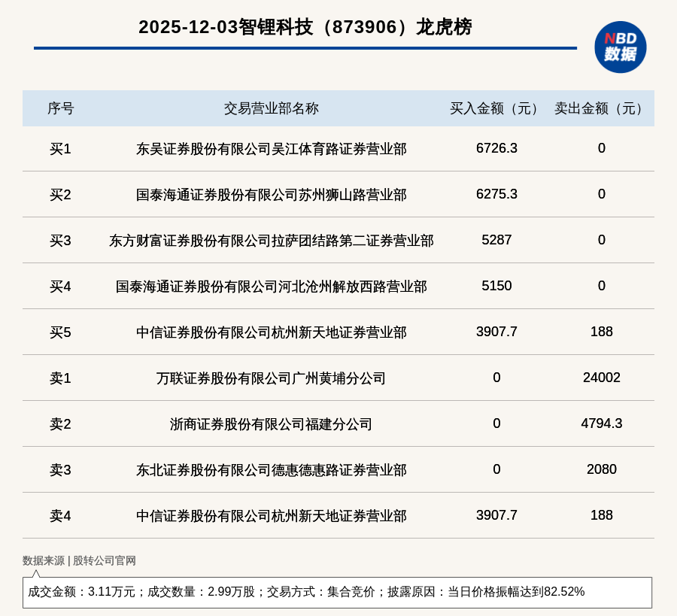Select 国泰海通证券河北沧州解放西路营业部 entry
Screen dimensions: 677x616
[x=271, y=287]
